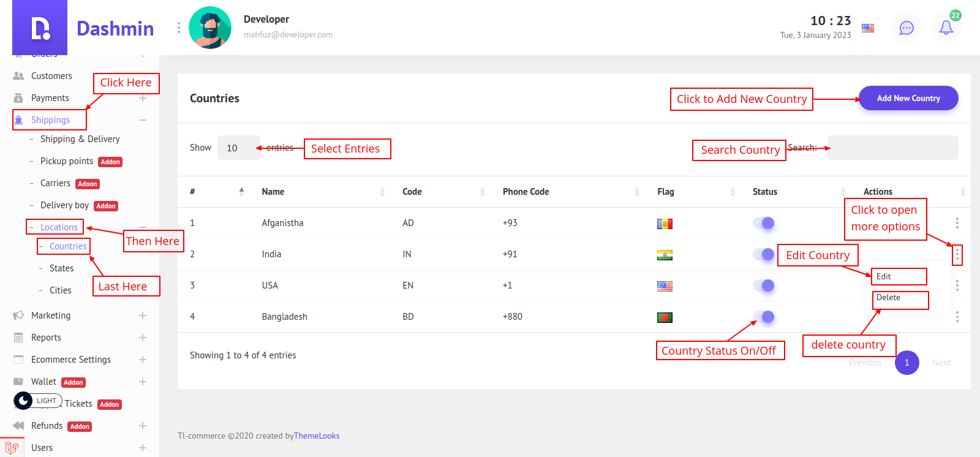This screenshot has height=457, width=980.
Task: Click the country Search input field
Action: pos(892,148)
